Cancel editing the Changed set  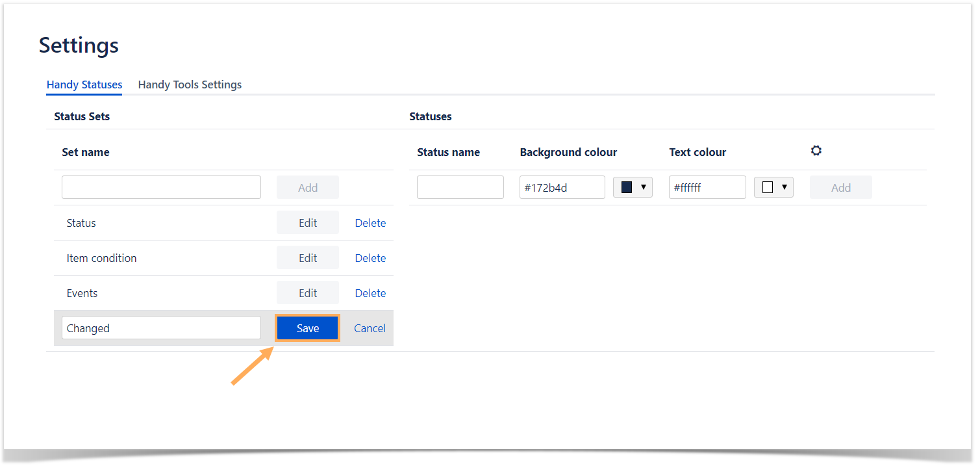[x=370, y=328]
